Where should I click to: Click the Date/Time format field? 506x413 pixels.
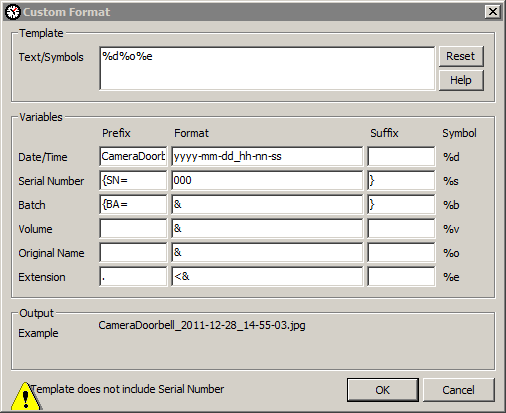point(267,156)
